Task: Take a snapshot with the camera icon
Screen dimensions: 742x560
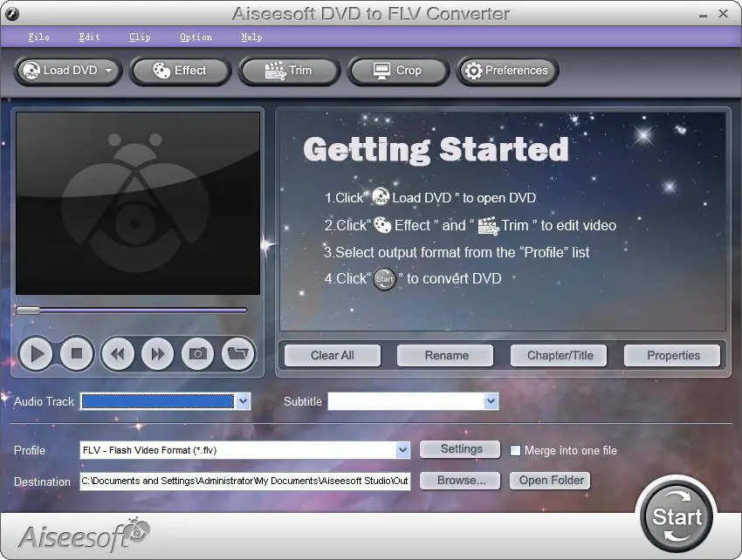Action: coord(198,353)
